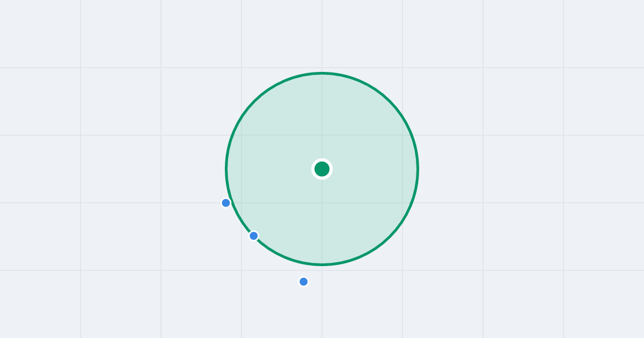The image size is (644, 338).
Task: Select the blue dot outside the circle's left side
Action: (226, 203)
